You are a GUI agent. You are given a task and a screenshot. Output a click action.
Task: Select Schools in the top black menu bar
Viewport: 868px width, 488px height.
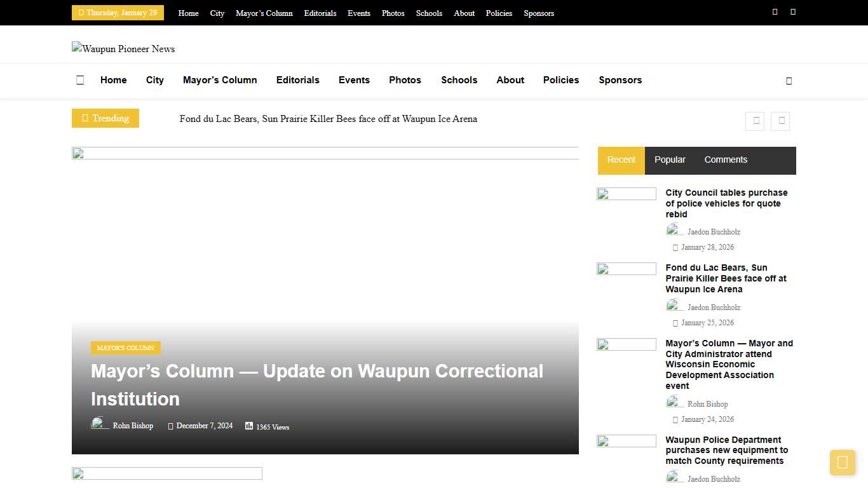(x=429, y=13)
